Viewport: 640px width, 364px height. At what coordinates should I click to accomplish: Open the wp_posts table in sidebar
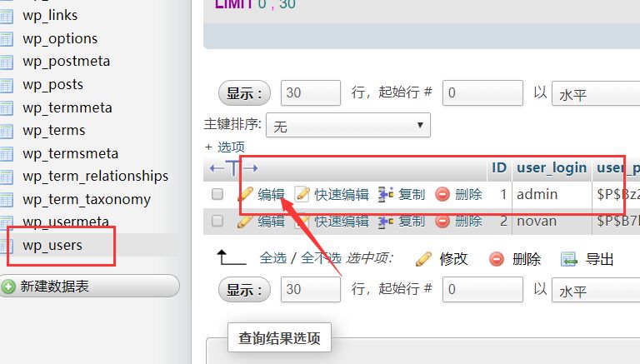[53, 84]
